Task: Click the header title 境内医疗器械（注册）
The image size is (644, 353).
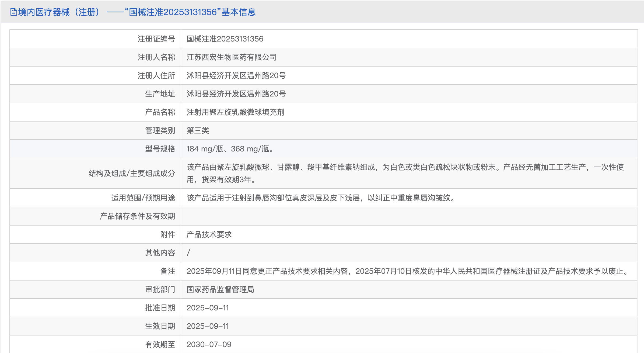Action: click(59, 12)
